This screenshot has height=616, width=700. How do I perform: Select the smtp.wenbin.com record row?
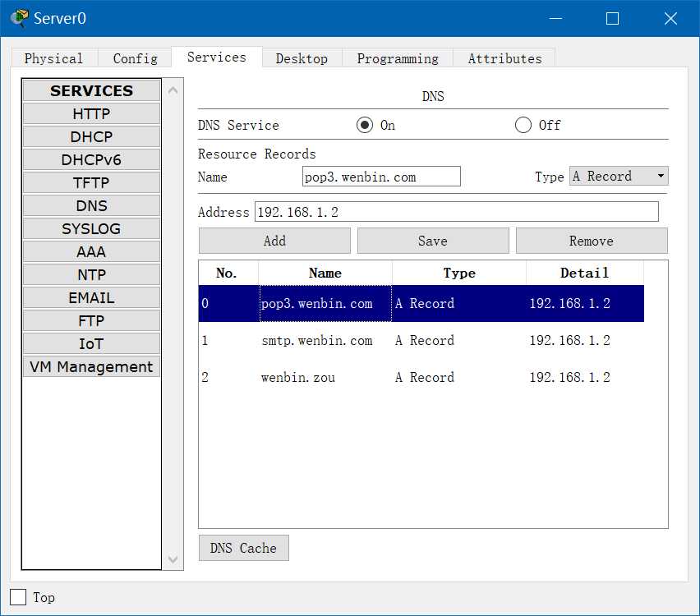[x=421, y=340]
